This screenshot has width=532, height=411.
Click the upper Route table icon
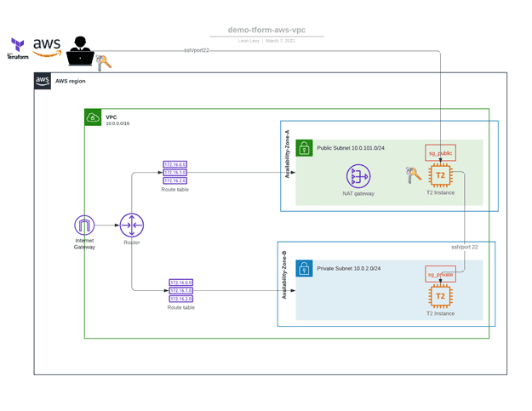[175, 173]
